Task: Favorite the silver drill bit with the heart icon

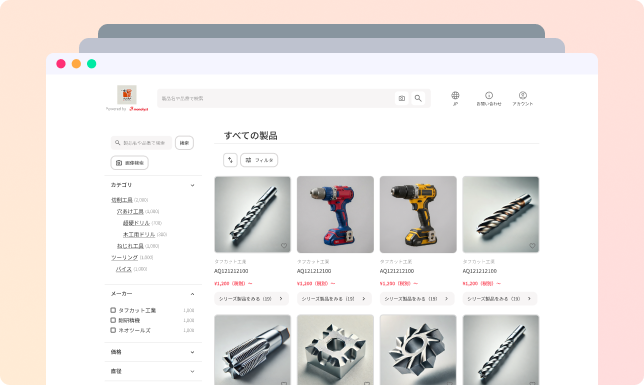Action: coord(284,246)
